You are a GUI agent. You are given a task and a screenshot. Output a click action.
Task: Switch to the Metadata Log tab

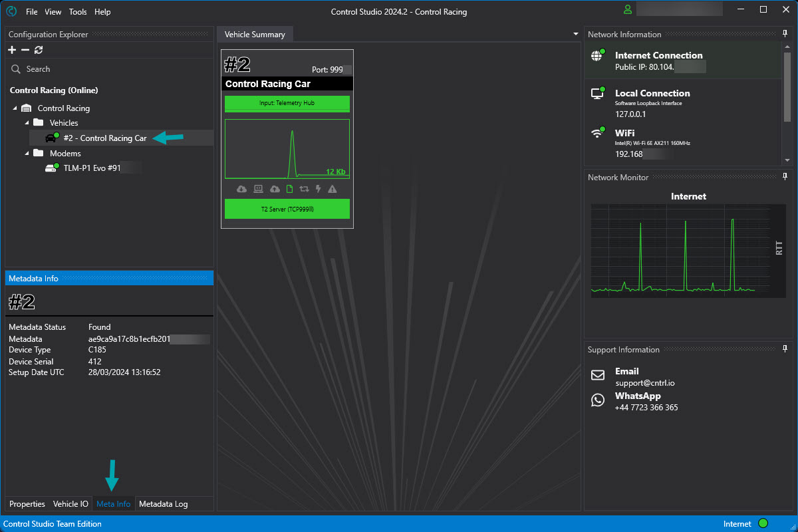click(x=164, y=504)
